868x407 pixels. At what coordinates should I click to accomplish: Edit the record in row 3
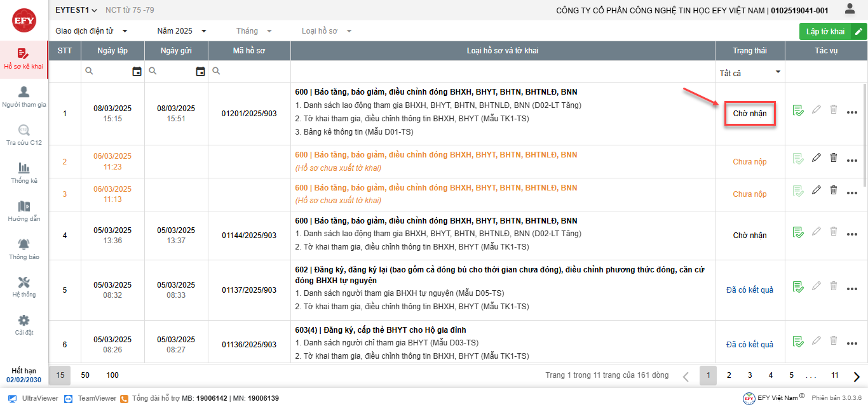(x=817, y=190)
